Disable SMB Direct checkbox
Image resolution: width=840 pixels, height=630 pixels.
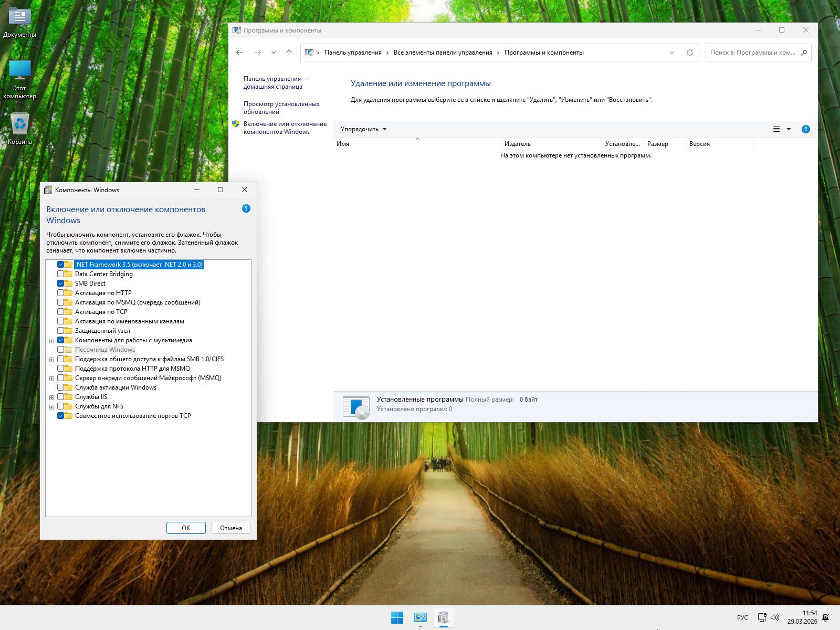61,283
